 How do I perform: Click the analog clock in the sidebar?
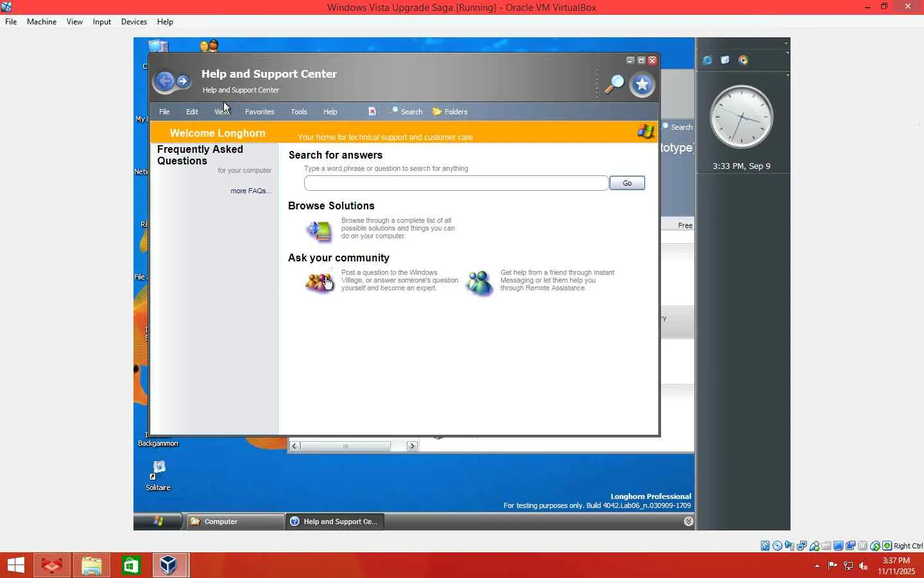pos(742,118)
